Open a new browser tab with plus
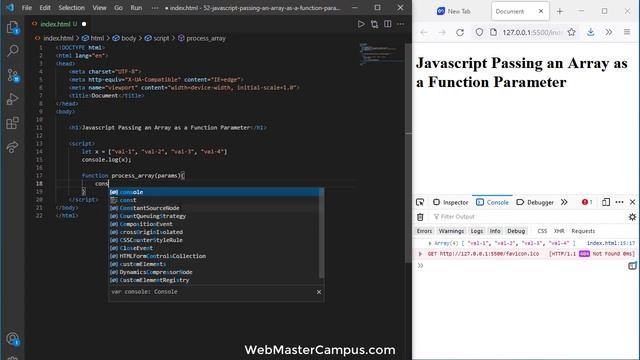 click(560, 11)
